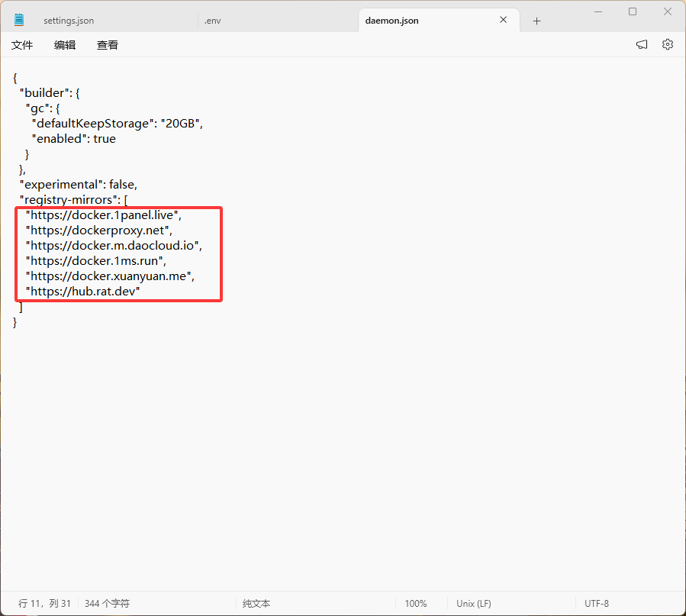The height and width of the screenshot is (616, 686).
Task: Open the 编辑 menu
Action: tap(65, 44)
